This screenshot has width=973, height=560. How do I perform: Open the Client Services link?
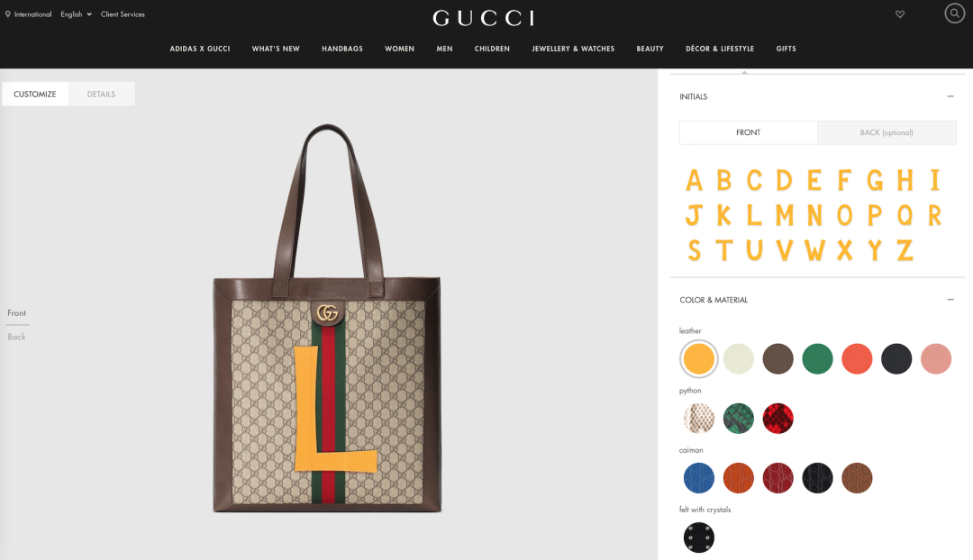(x=123, y=14)
